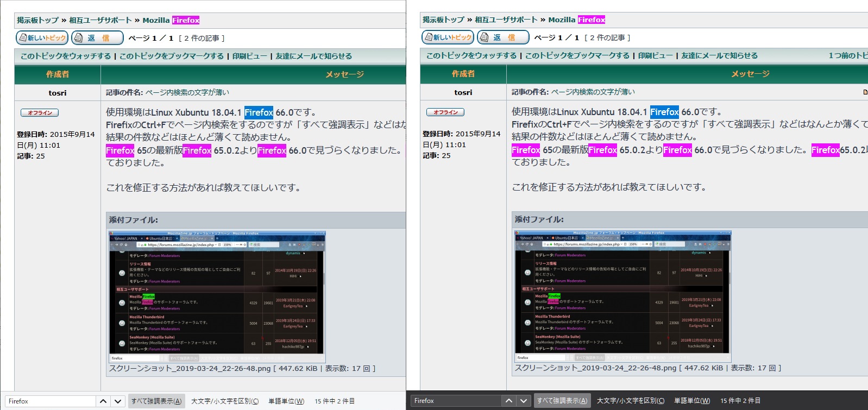The image size is (868, 410).
Task: Click the Firefox search field in left find bar
Action: pyautogui.click(x=51, y=401)
